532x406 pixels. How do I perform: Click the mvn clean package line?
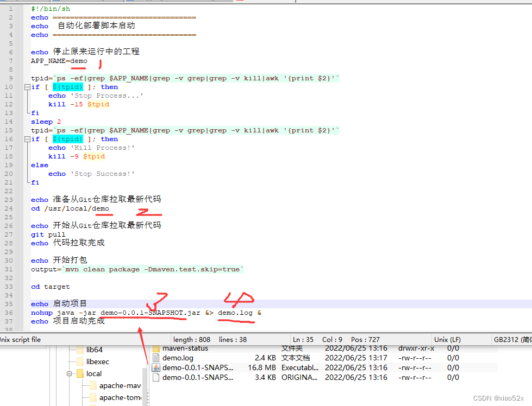point(137,269)
